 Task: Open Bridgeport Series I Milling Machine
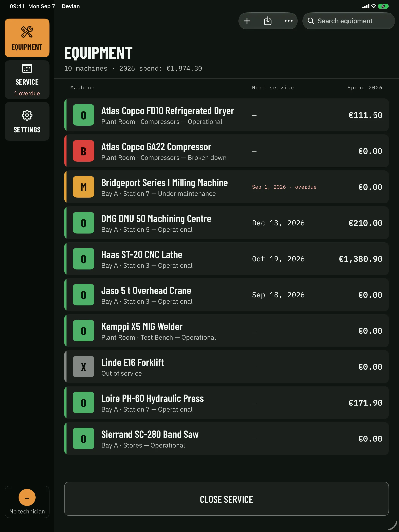[226, 187]
